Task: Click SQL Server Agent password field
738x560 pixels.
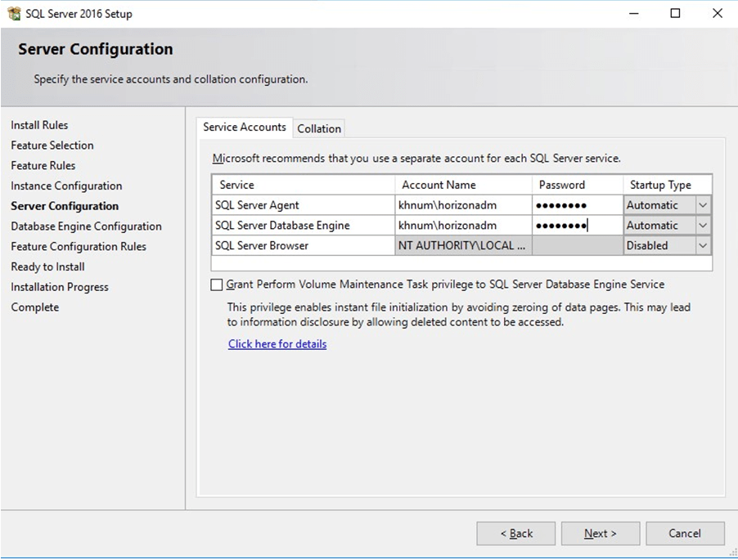Action: tap(577, 205)
